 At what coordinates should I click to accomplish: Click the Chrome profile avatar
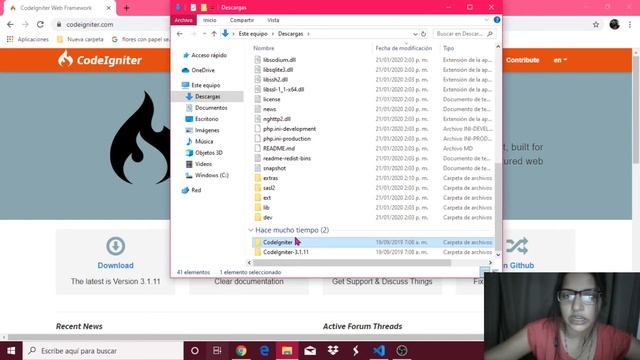(614, 24)
